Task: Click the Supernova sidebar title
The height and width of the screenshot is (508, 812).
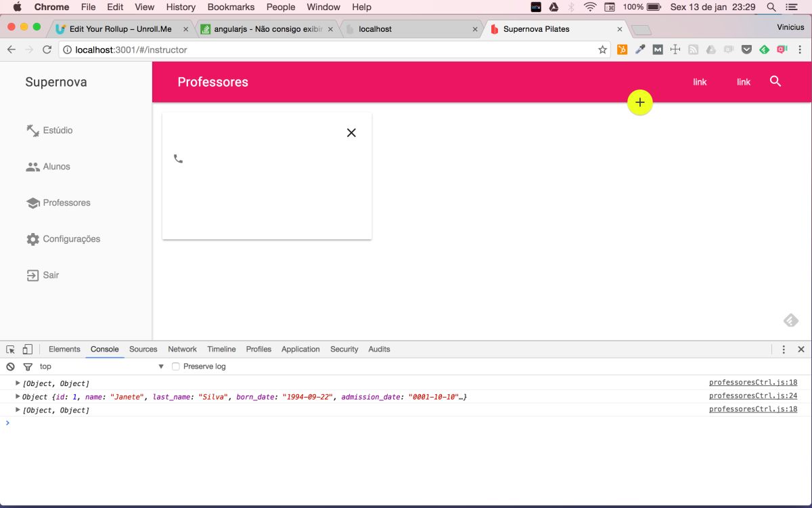Action: coord(56,82)
